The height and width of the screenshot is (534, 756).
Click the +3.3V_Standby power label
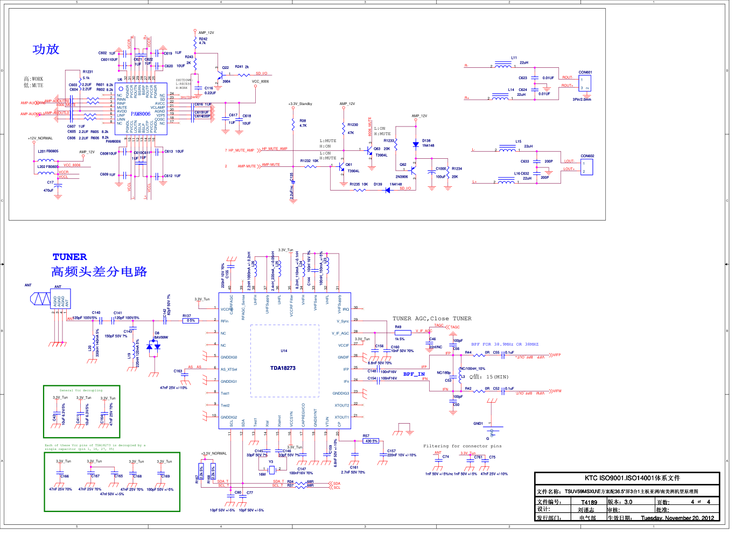tap(300, 104)
